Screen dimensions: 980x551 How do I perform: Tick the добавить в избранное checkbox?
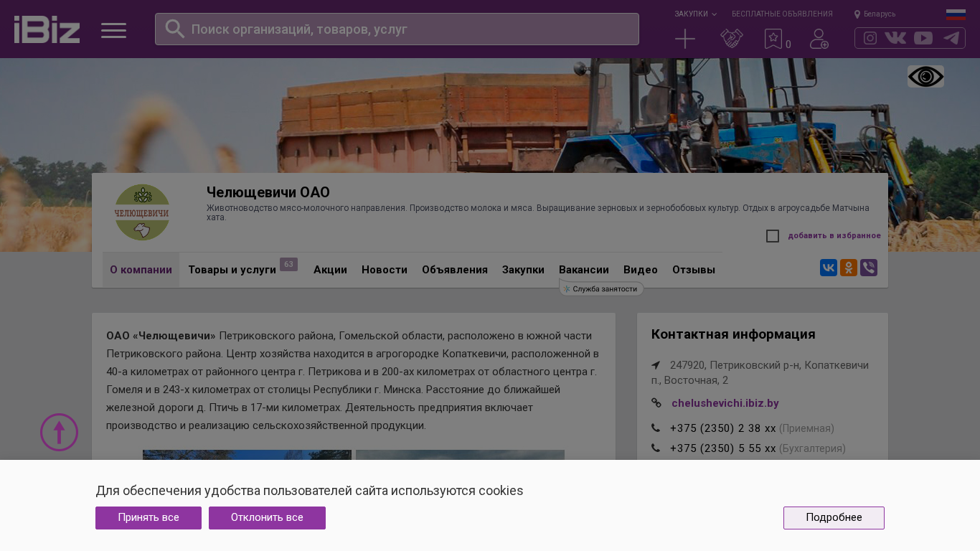(x=773, y=236)
